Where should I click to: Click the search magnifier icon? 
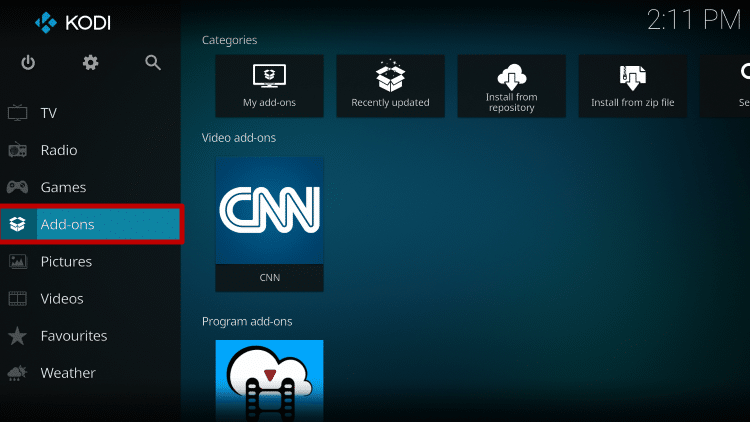(x=153, y=63)
